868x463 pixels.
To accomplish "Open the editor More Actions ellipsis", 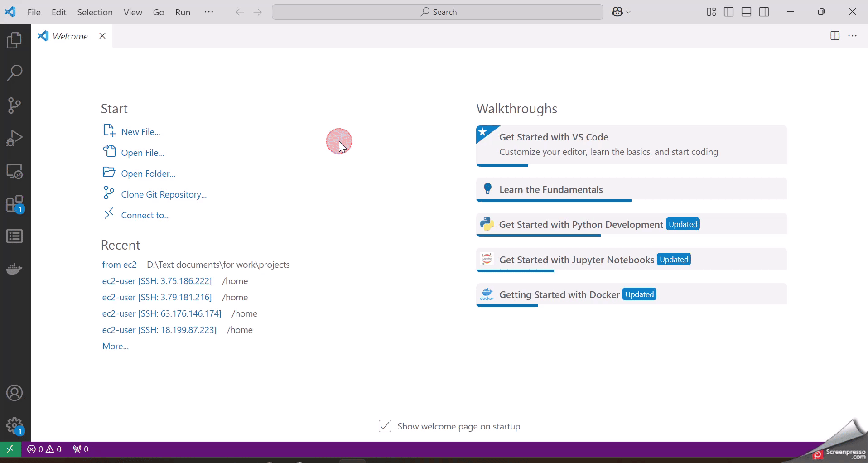I will coord(853,36).
